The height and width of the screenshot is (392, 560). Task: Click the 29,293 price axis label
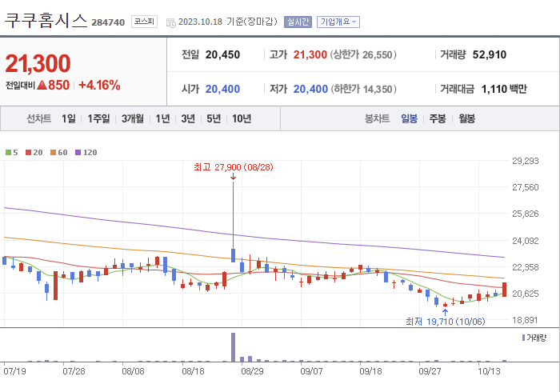pyautogui.click(x=525, y=161)
